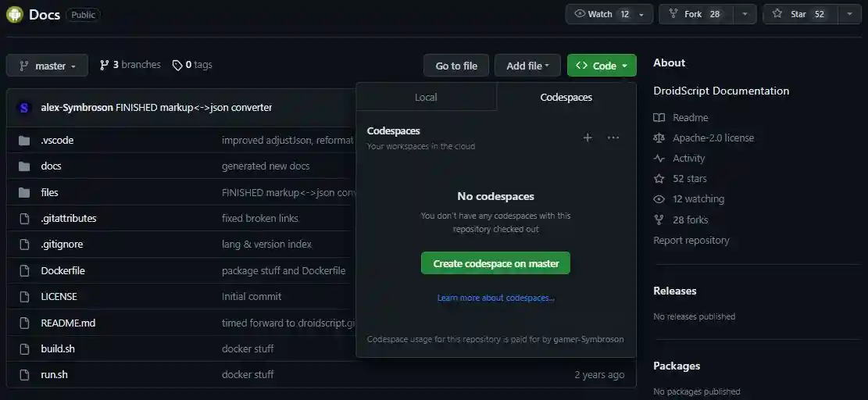
Task: Open the Releases heading link
Action: pos(675,291)
